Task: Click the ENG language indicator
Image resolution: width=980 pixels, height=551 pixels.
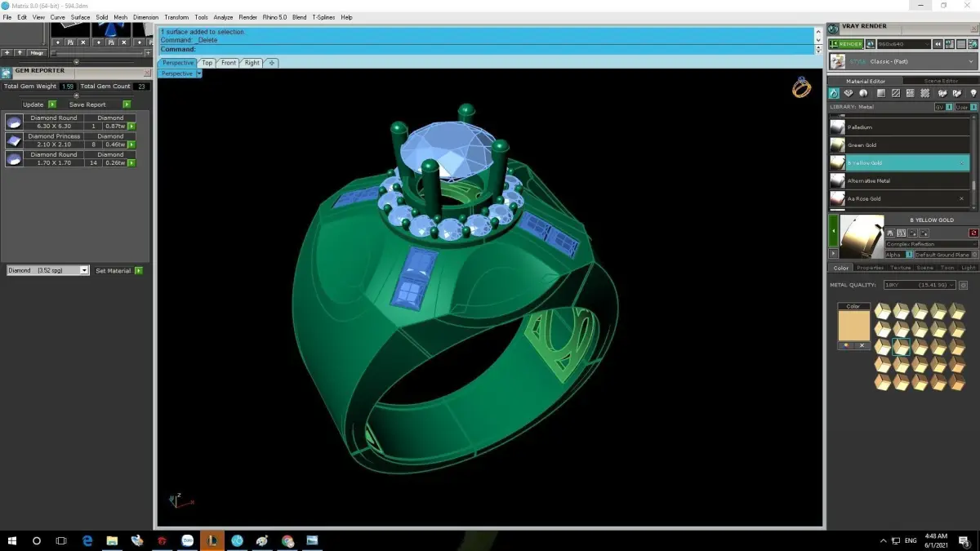Action: coord(911,540)
